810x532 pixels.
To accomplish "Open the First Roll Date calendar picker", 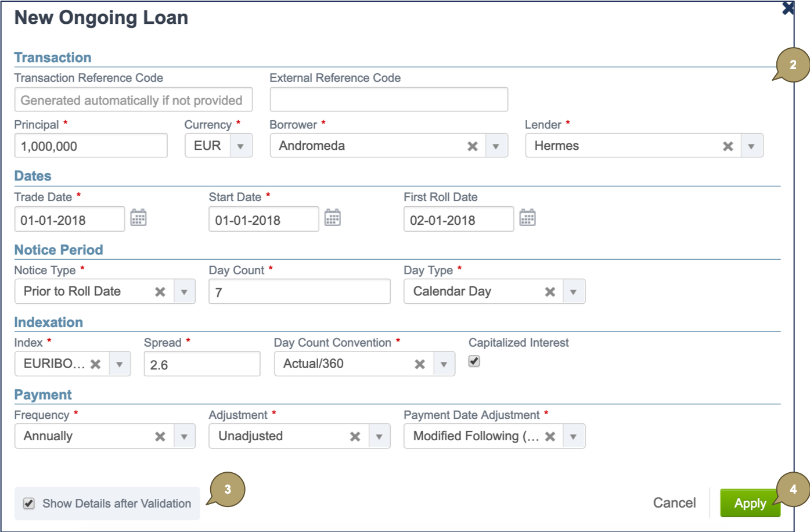I will (527, 218).
